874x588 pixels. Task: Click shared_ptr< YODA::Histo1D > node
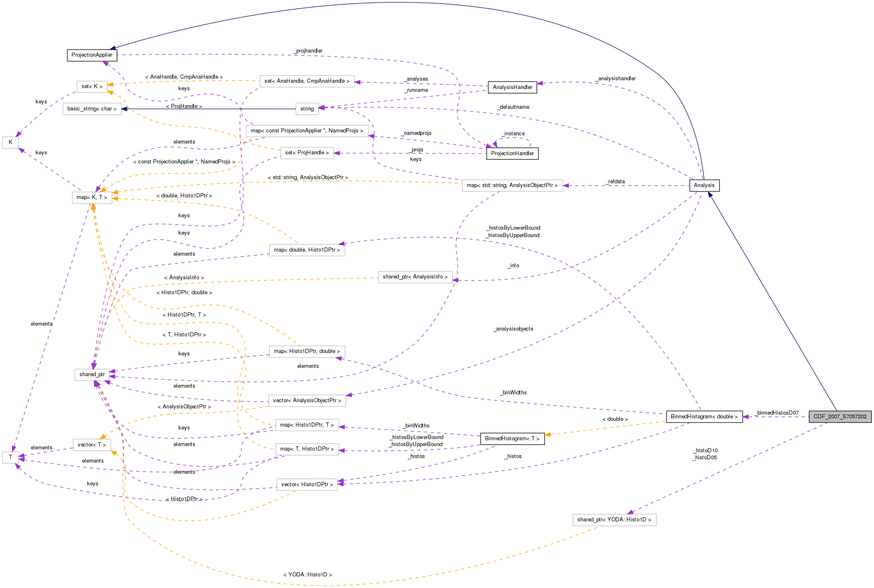tap(615, 520)
